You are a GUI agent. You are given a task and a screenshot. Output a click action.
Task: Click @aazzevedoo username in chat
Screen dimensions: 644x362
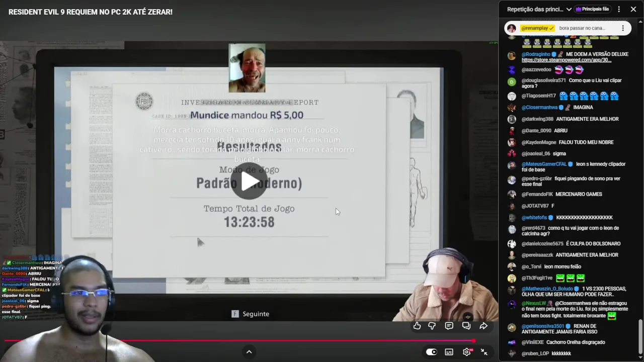coord(536,70)
